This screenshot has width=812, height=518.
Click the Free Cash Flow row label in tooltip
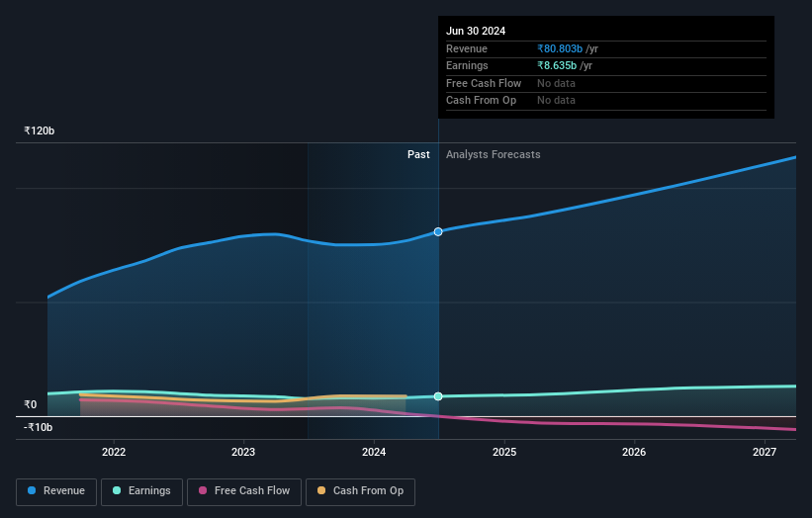pyautogui.click(x=484, y=83)
